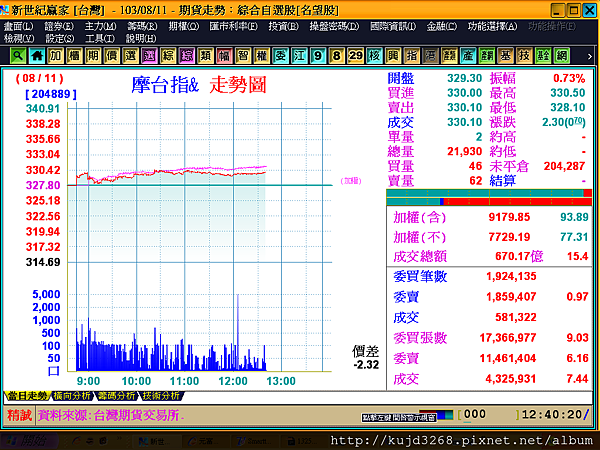Select the cyan 江 toolbar icon

click(299, 56)
